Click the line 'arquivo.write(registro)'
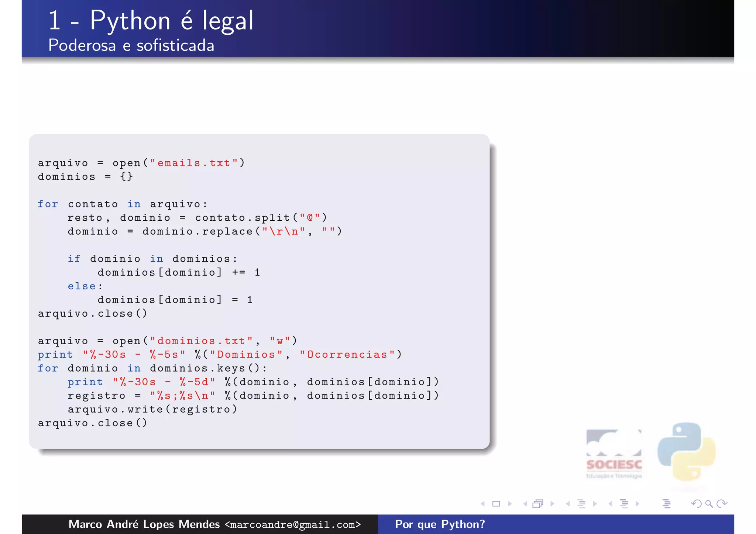 point(152,409)
